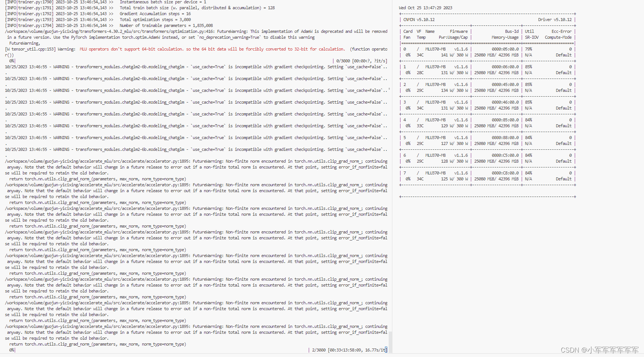Click the 'Card' column header

pyautogui.click(x=408, y=31)
